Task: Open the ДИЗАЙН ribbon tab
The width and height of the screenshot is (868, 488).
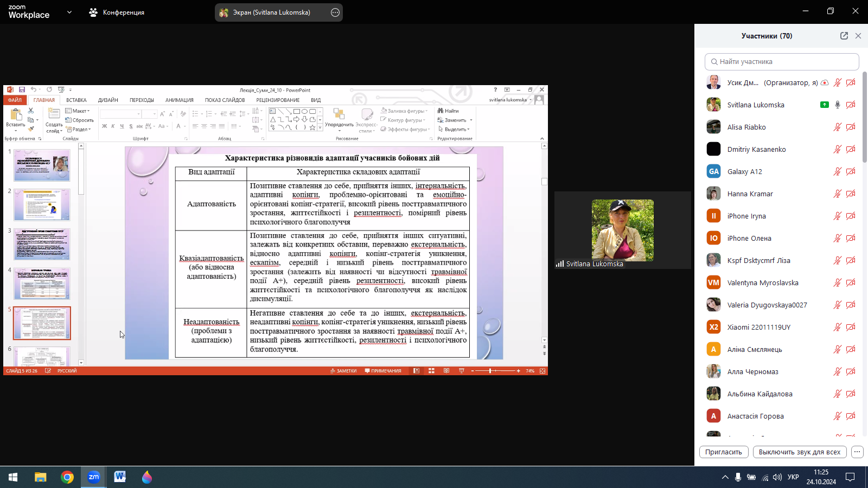Action: point(108,100)
